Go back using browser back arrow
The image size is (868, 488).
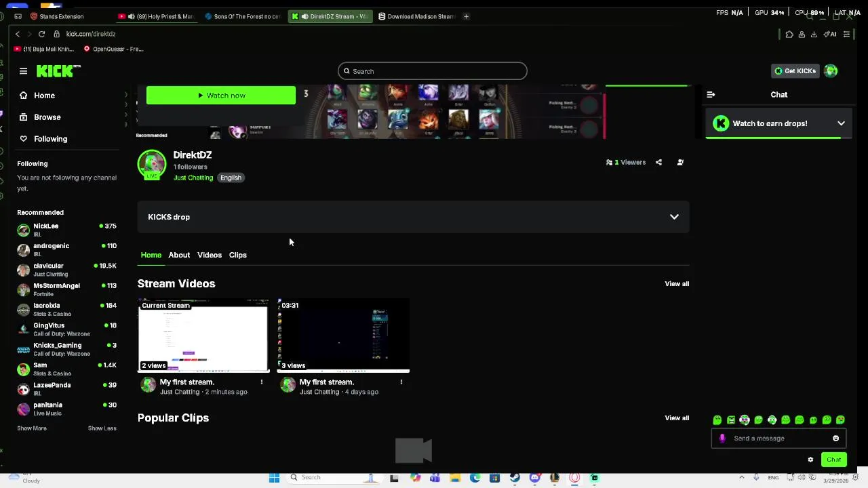click(18, 34)
